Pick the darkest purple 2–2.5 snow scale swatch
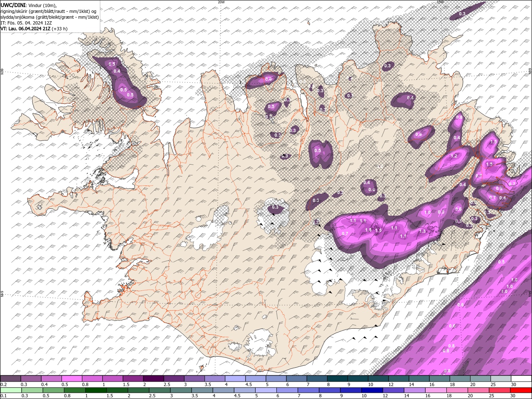This screenshot has height=399, width=532. pyautogui.click(x=153, y=379)
